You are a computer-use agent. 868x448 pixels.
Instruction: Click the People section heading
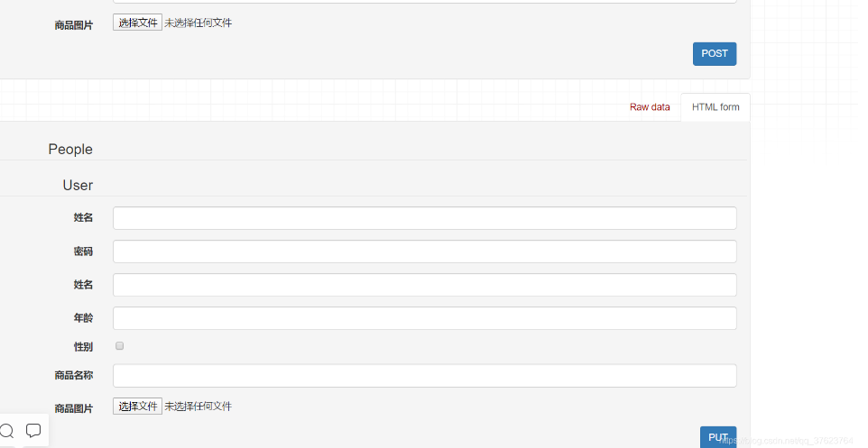[70, 150]
